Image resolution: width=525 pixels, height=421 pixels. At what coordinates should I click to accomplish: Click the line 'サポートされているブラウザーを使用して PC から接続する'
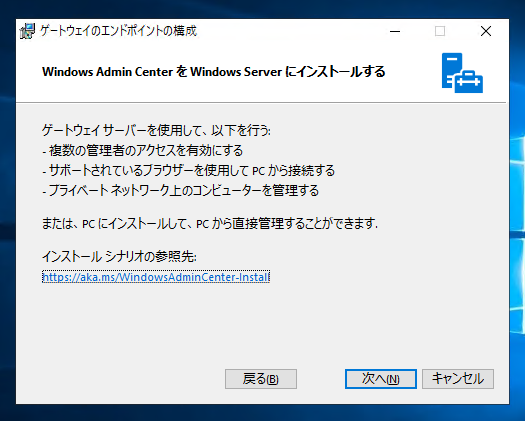[189, 170]
